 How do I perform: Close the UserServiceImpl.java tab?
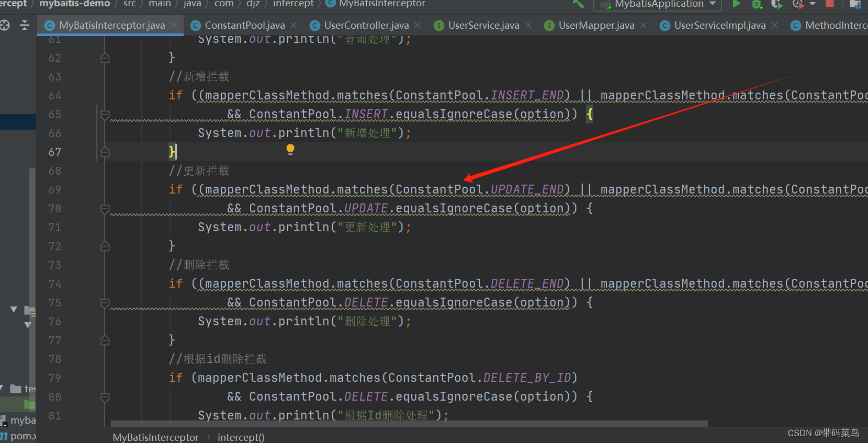click(x=775, y=25)
